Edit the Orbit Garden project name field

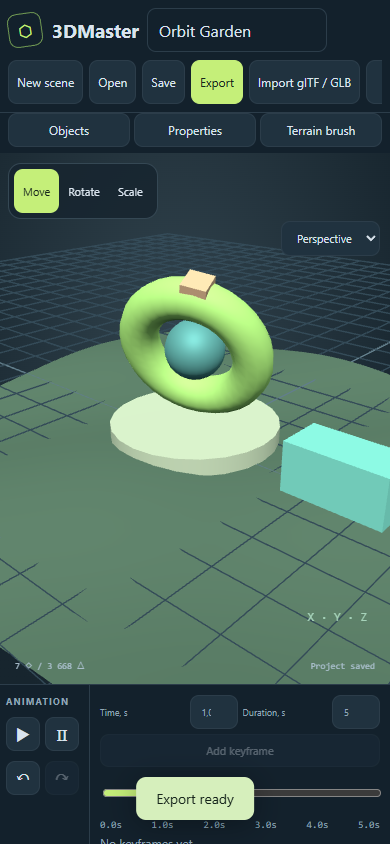point(237,30)
